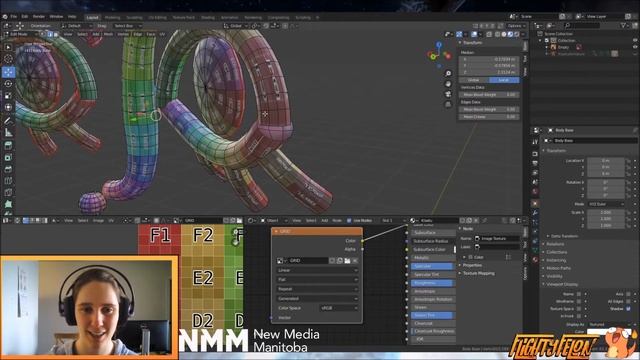The image size is (640, 360).
Task: Select the Transform tool
Action: (x=8, y=107)
